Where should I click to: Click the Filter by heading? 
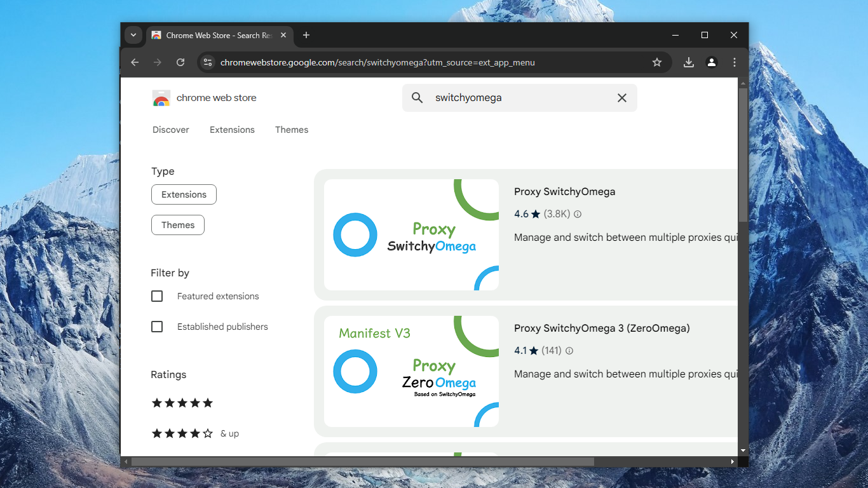(x=170, y=273)
